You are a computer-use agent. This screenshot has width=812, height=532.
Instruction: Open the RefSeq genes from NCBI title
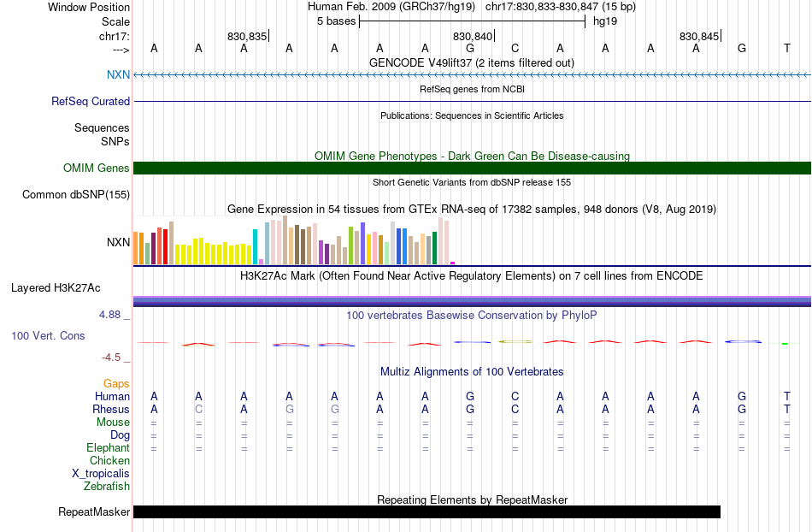pos(472,89)
